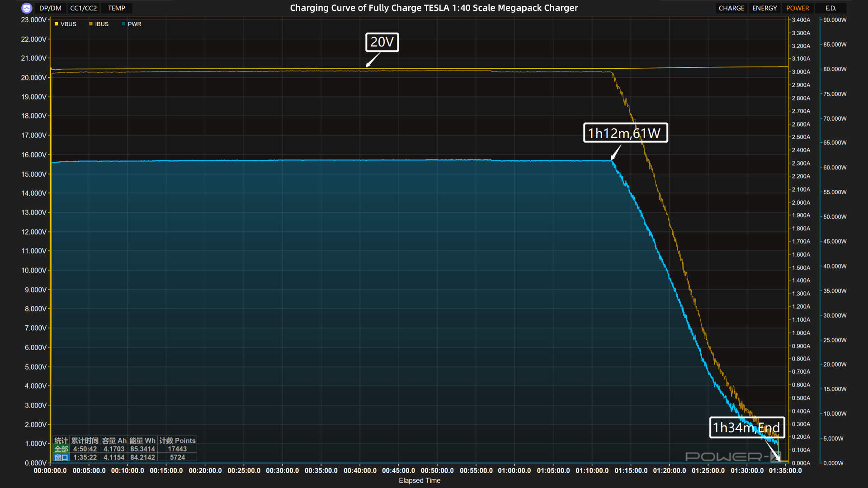Click capacity value 4.1703
This screenshot has height=488, width=868.
point(114,449)
